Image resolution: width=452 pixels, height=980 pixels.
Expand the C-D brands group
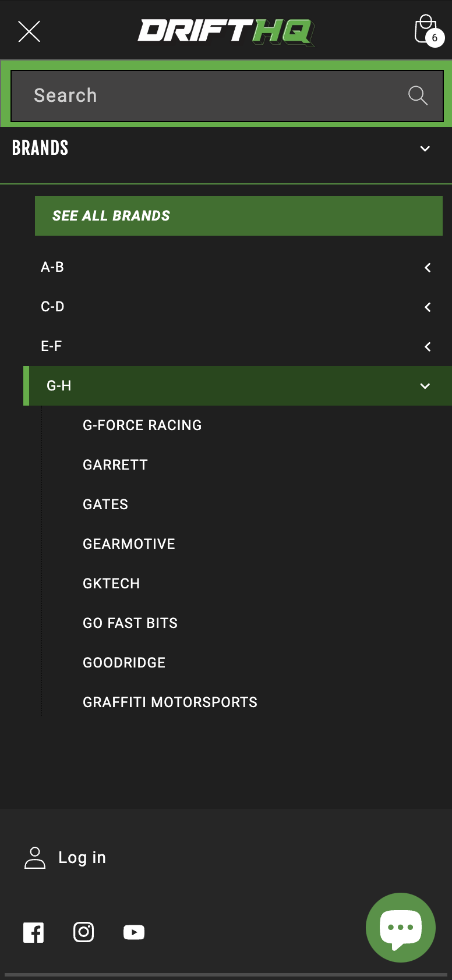coord(428,307)
